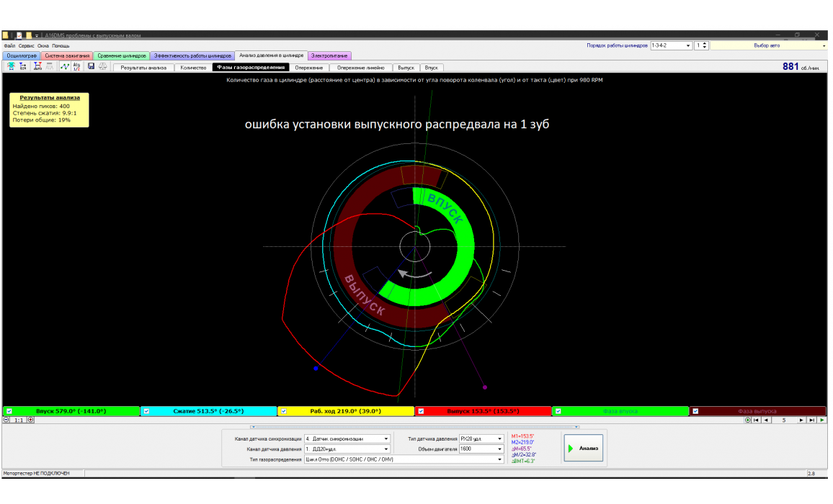Click the 'Alg 1/2' toolbar icon
The width and height of the screenshot is (833, 504).
(x=77, y=66)
